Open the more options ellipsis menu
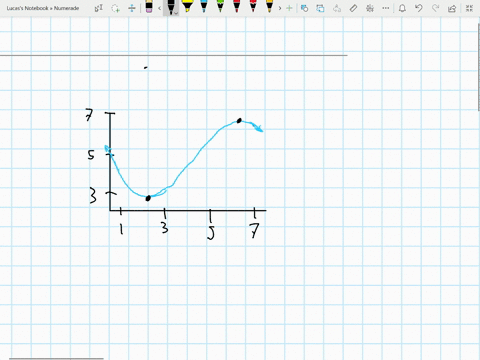Viewport: 480px width, 360px height. [386, 8]
